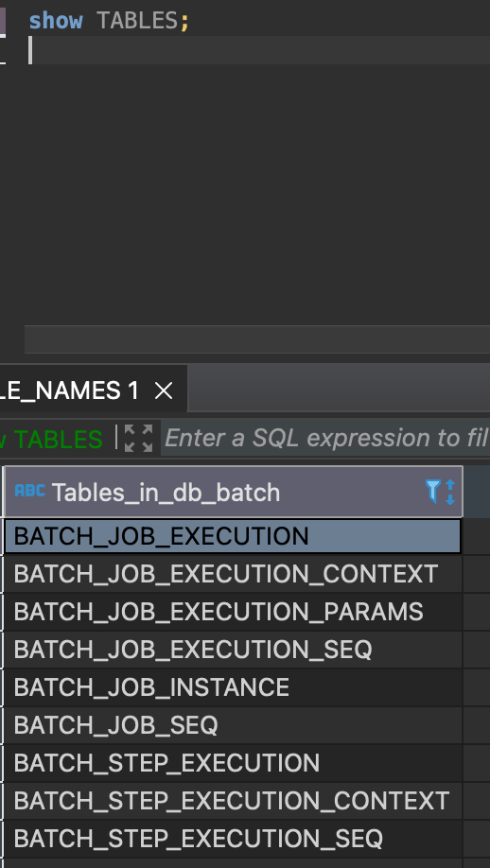Click the ABC data type icon
This screenshot has height=868, width=490.
point(29,491)
